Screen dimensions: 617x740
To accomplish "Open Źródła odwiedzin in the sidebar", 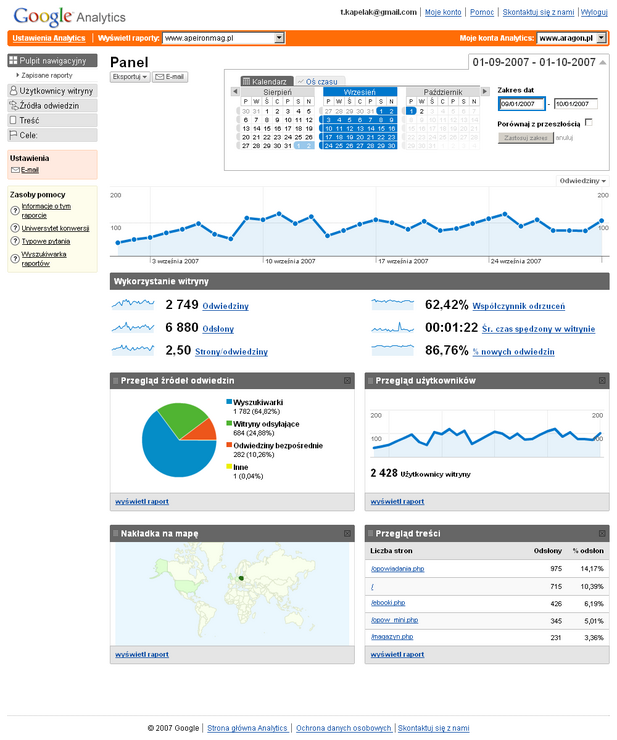I will coord(48,105).
